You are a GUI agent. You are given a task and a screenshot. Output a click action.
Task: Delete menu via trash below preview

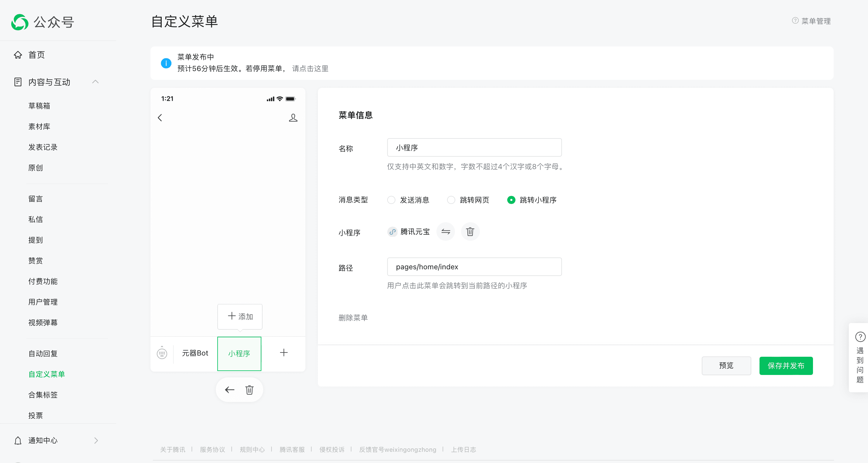tap(249, 390)
